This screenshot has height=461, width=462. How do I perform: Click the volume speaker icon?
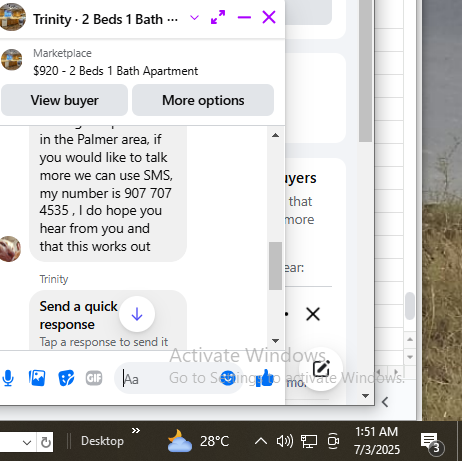point(285,441)
